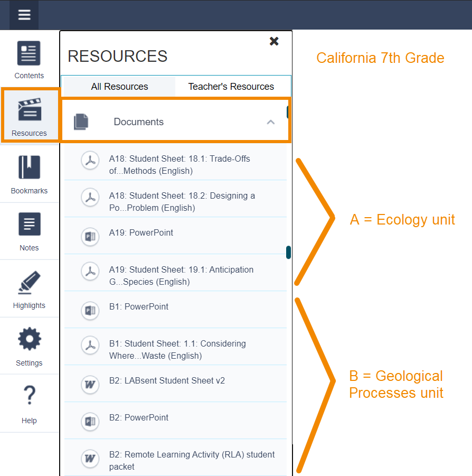This screenshot has height=476, width=472.
Task: Select the All Resources tab
Action: pyautogui.click(x=119, y=86)
